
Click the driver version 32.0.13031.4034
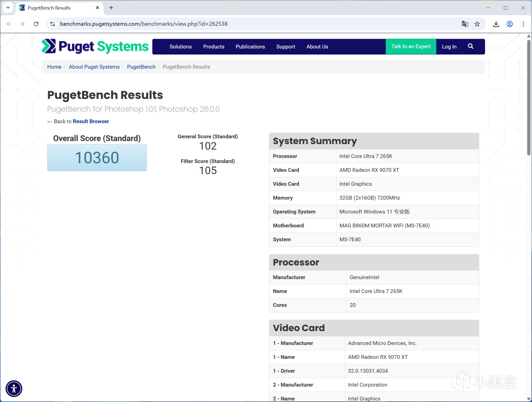pos(368,371)
